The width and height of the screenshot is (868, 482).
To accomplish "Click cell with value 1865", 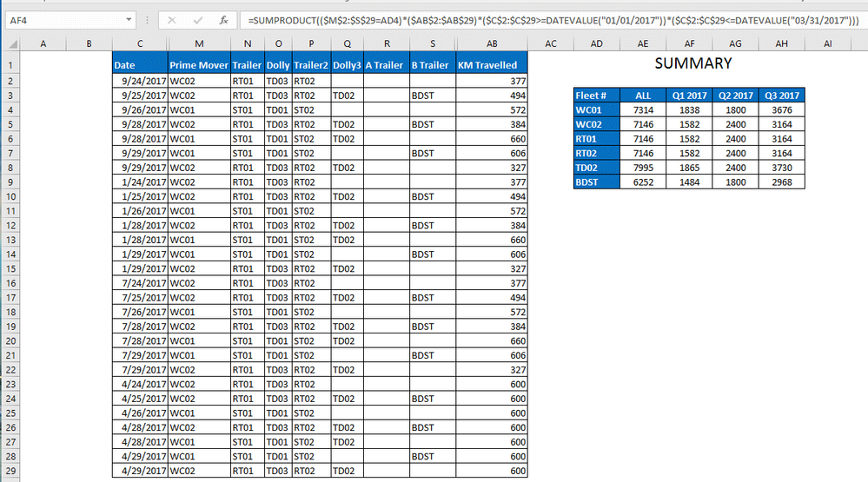I will point(689,168).
